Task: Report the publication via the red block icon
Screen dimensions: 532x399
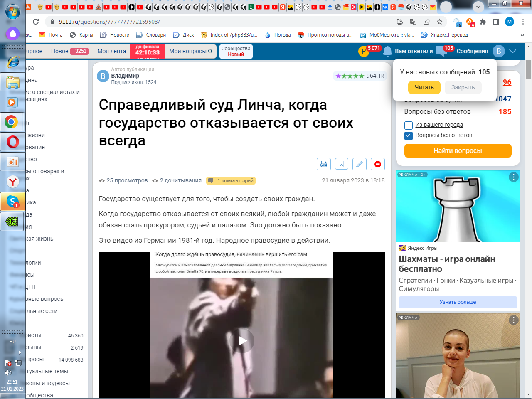Action: pyautogui.click(x=377, y=164)
